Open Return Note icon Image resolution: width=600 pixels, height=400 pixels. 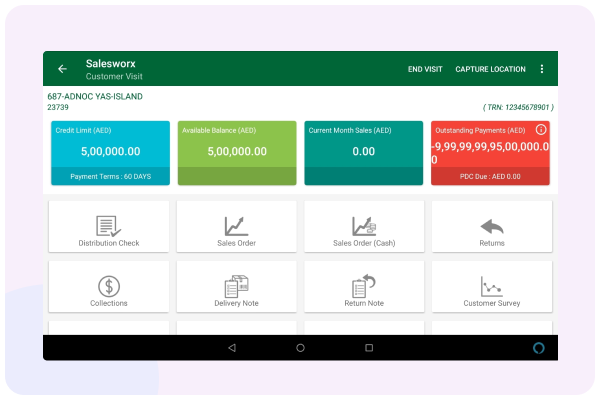pos(364,287)
